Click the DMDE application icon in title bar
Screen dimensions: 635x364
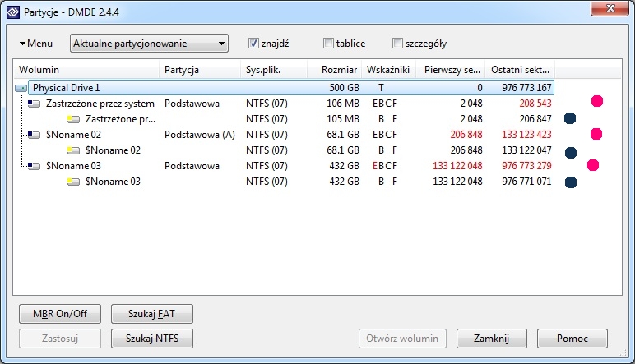coord(13,12)
